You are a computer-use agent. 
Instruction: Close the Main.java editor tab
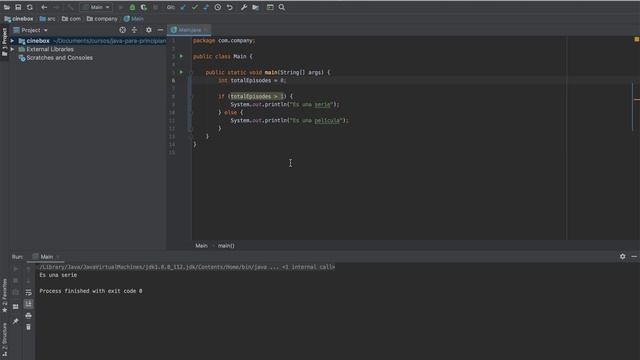click(x=206, y=30)
